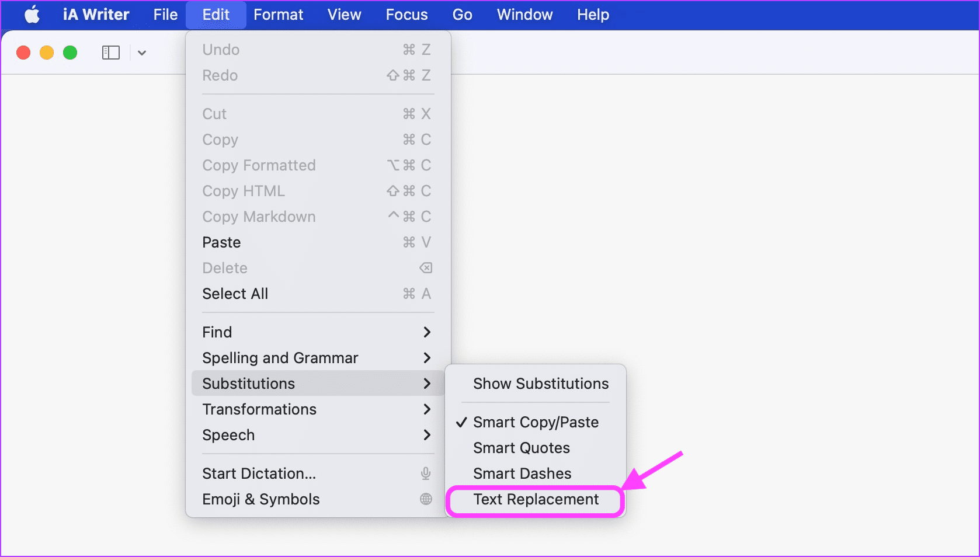The height and width of the screenshot is (557, 980).
Task: Expand the Spelling and Grammar submenu
Action: [x=318, y=358]
